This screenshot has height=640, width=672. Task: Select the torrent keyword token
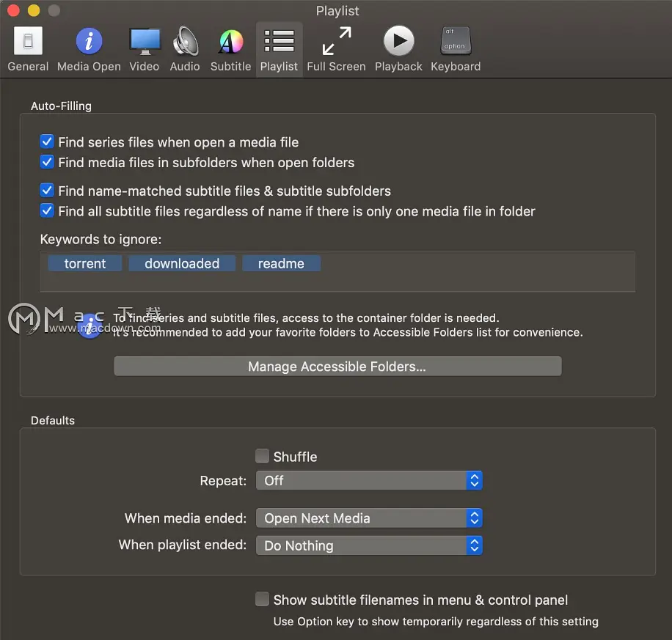pyautogui.click(x=85, y=263)
